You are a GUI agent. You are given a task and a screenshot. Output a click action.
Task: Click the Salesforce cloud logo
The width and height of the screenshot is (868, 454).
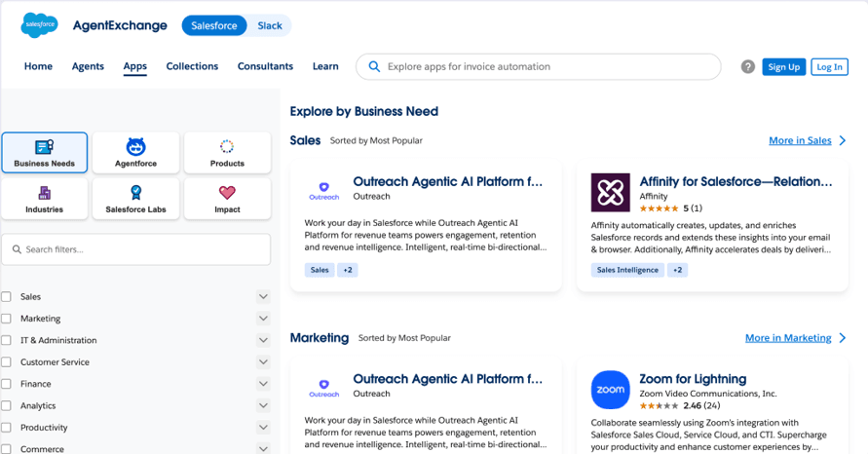39,25
